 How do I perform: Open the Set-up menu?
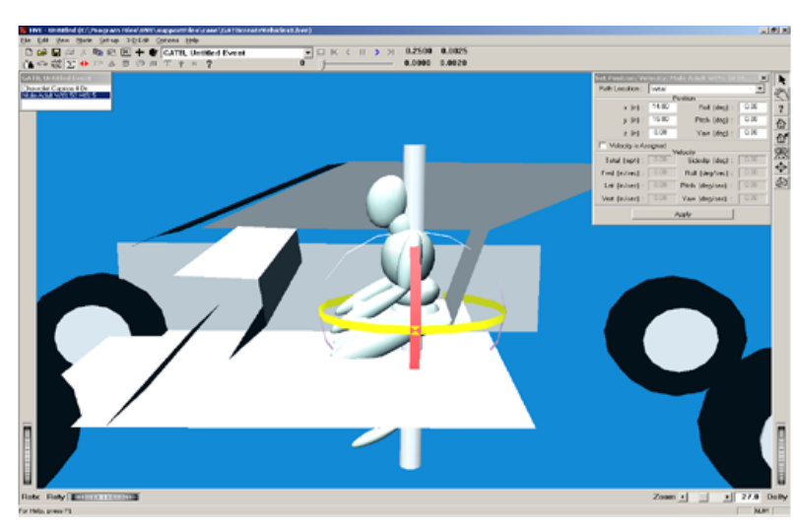coord(108,40)
